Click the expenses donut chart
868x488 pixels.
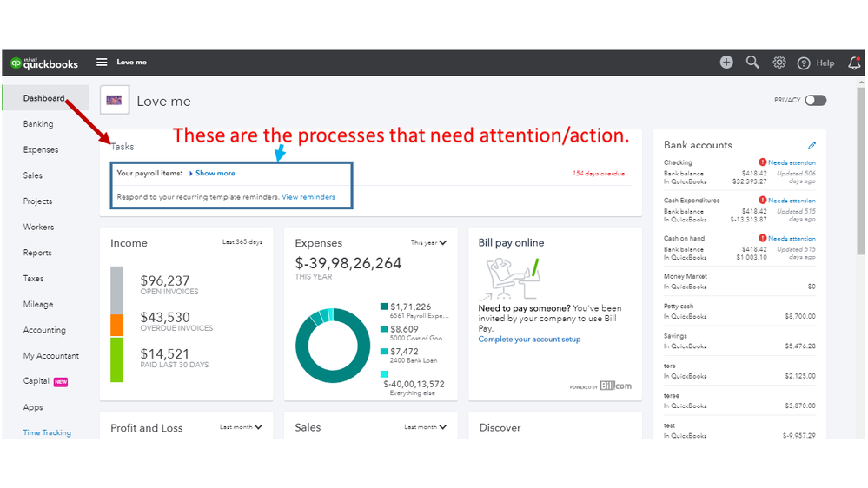coord(333,346)
